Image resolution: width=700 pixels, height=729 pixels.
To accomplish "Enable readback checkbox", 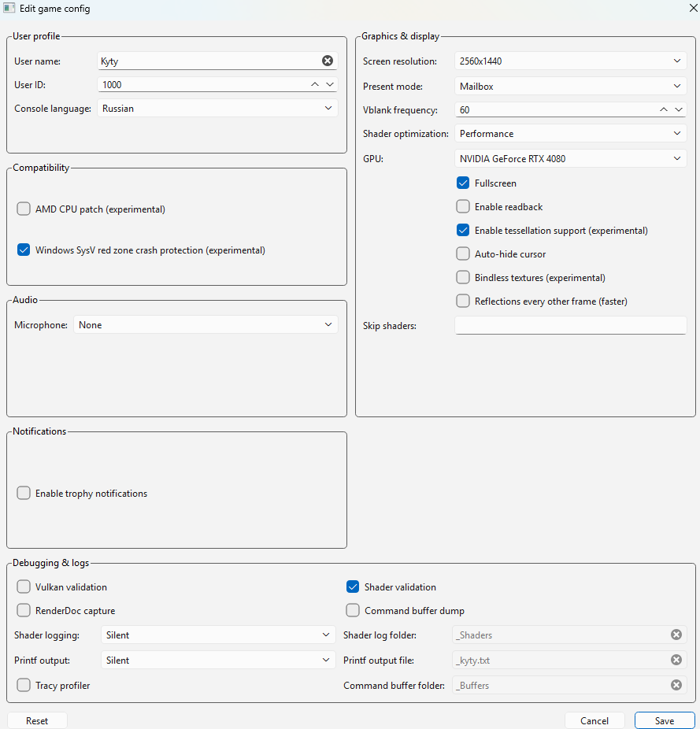I will tap(463, 206).
